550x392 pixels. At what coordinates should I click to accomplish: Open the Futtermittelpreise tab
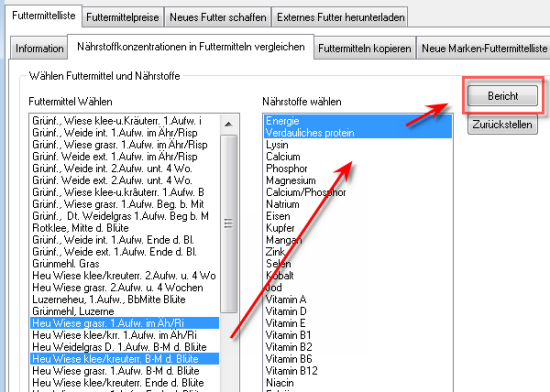point(123,17)
